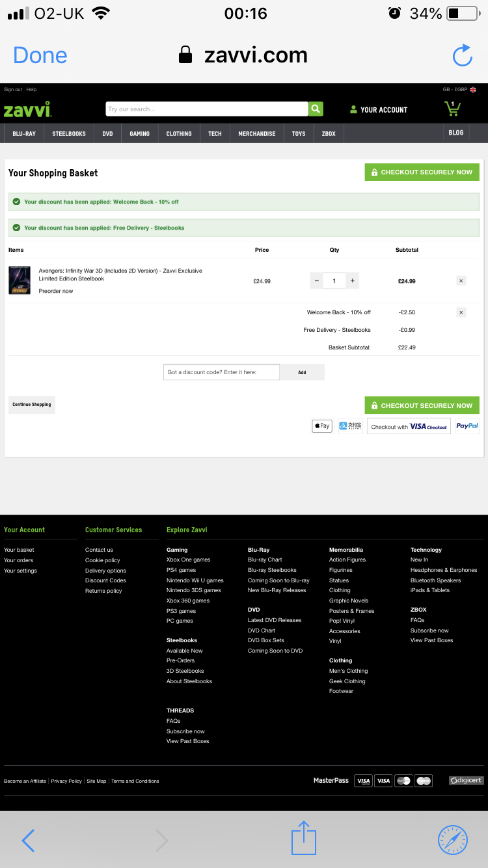Open the Toys navigation tab

click(x=299, y=133)
